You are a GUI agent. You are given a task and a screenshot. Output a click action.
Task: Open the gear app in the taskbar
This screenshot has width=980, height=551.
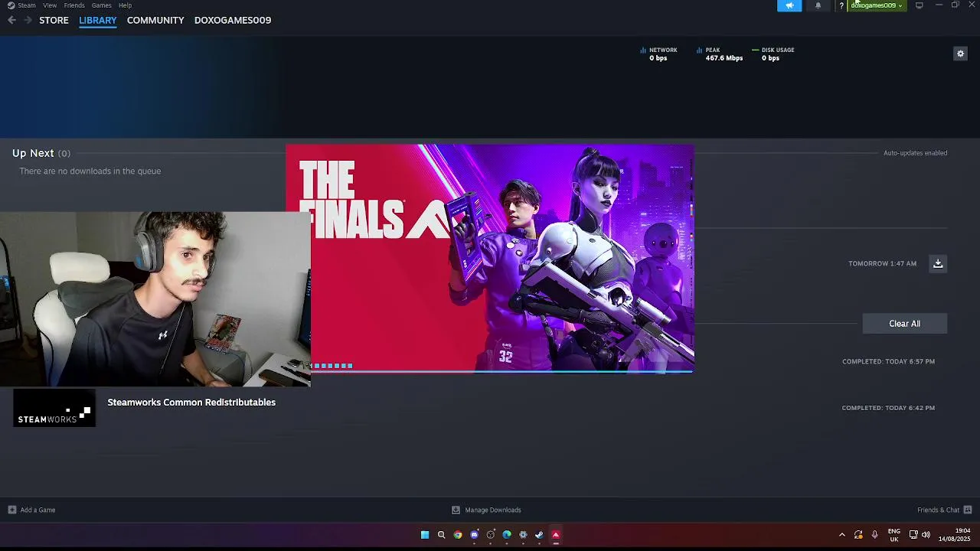coord(523,535)
